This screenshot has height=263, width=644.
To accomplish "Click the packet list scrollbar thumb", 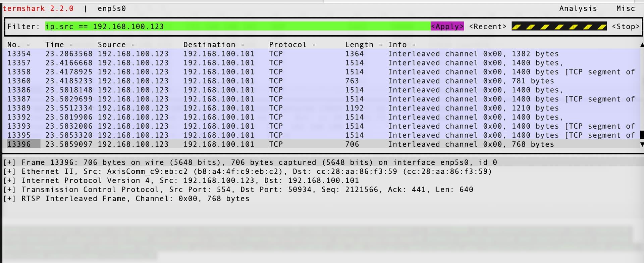I will 642,135.
